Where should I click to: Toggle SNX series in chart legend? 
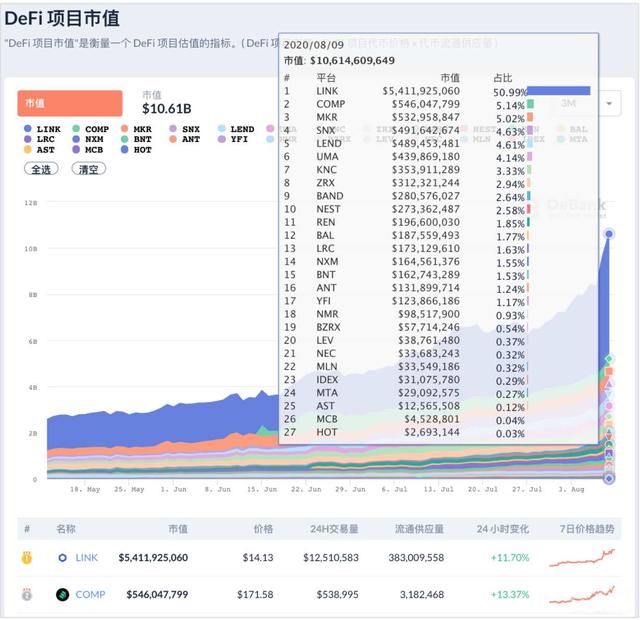pos(184,129)
